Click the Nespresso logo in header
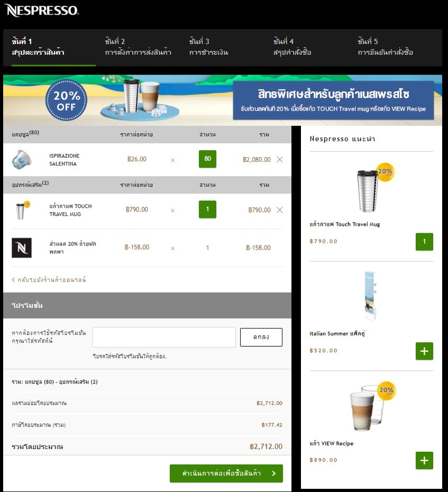Image resolution: width=448 pixels, height=492 pixels. (42, 11)
